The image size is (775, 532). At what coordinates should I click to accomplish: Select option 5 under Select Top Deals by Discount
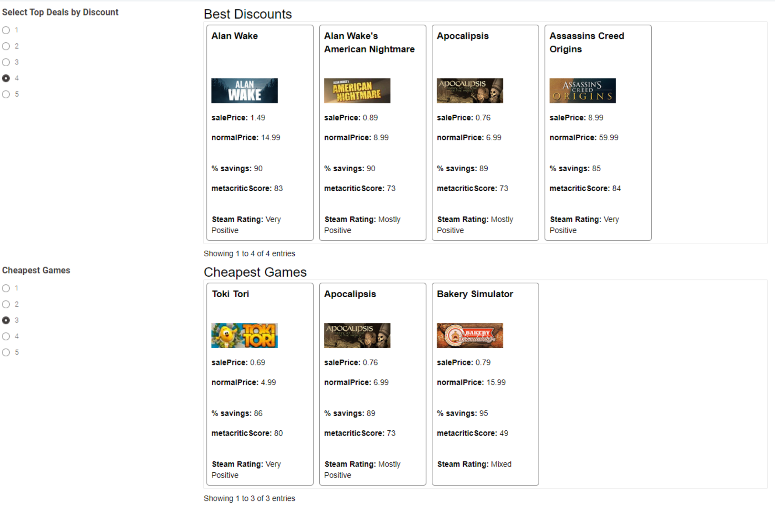tap(6, 94)
